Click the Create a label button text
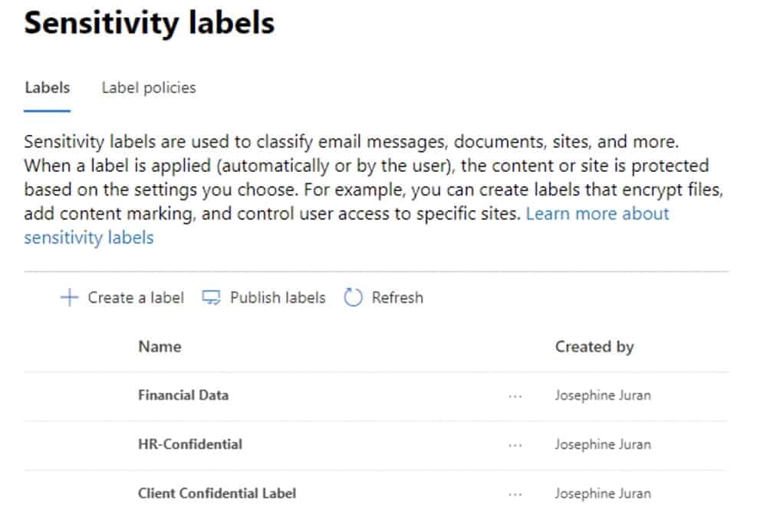767x532 pixels. [x=136, y=297]
